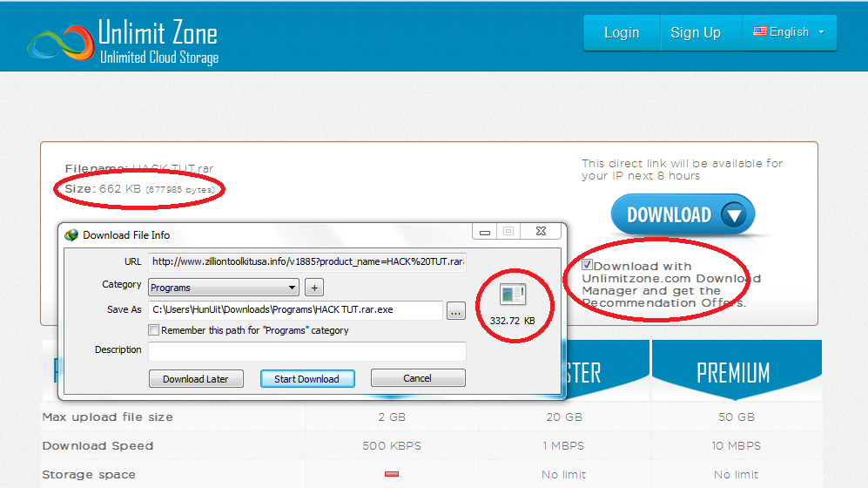Screen dimensions: 868x488
Task: Click the 20 GB upload size value
Action: pyautogui.click(x=564, y=417)
